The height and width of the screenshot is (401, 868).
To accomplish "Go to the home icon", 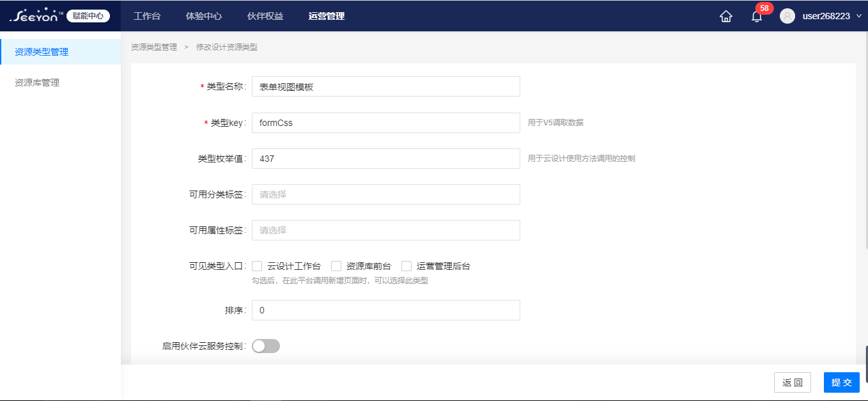I will 726,17.
